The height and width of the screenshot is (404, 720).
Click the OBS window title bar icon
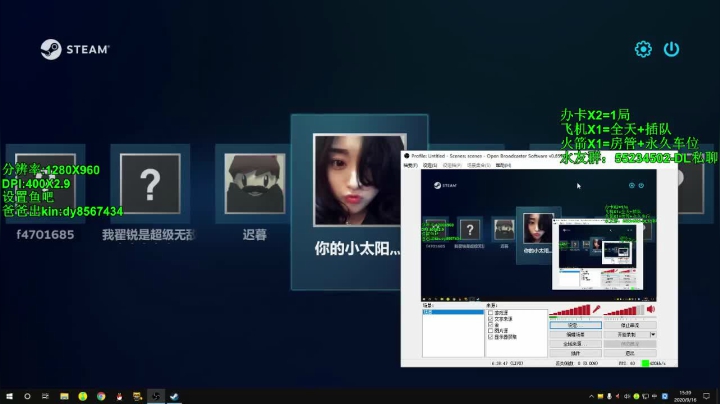point(406,156)
